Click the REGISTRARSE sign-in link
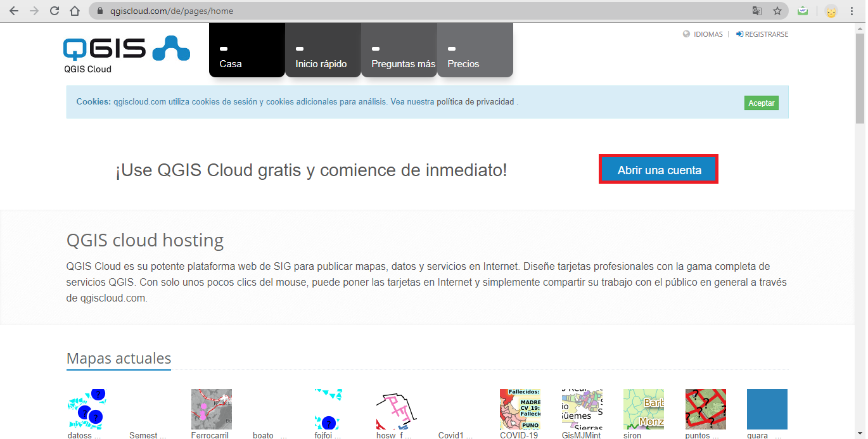This screenshot has height=439, width=868. coord(762,34)
